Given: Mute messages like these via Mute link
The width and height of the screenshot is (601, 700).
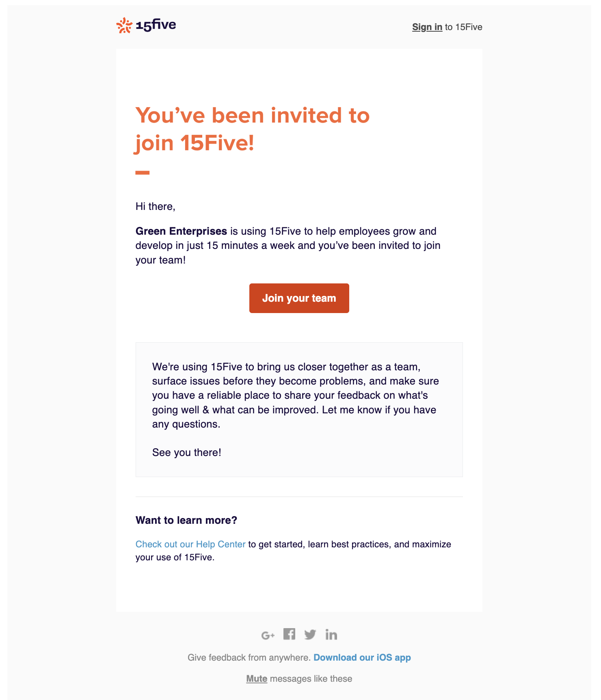Looking at the screenshot, I should coord(257,678).
